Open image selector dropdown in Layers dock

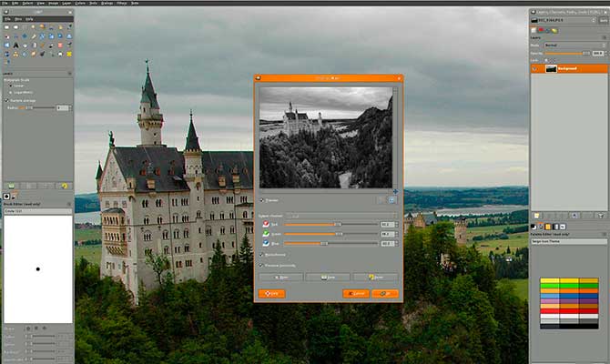564,20
